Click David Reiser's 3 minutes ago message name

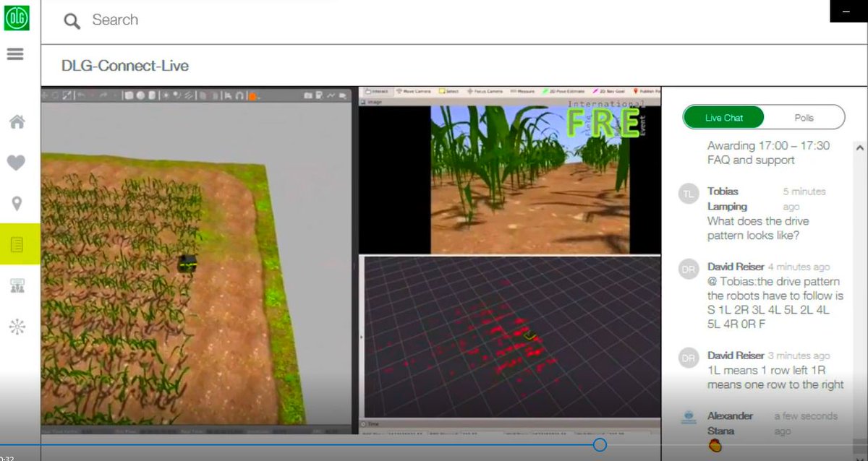(x=736, y=356)
